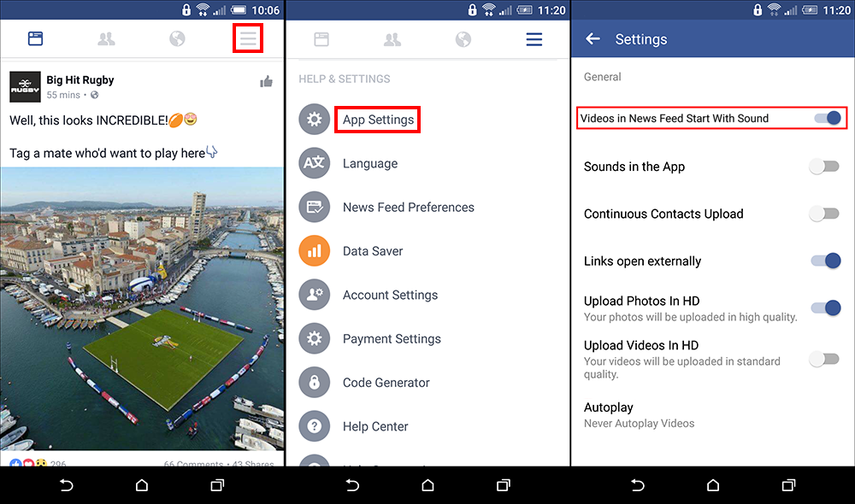Tap the News Feed Preferences icon
The height and width of the screenshot is (504, 855).
coord(314,207)
